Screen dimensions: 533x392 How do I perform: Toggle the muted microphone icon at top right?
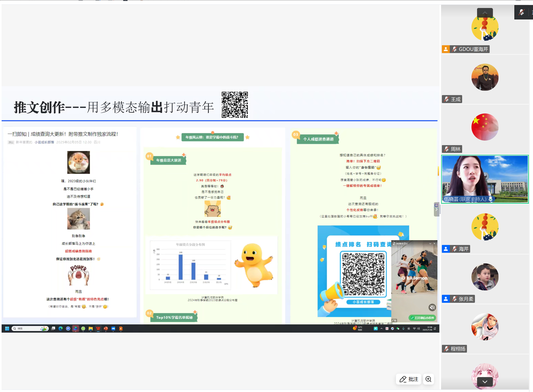[521, 12]
